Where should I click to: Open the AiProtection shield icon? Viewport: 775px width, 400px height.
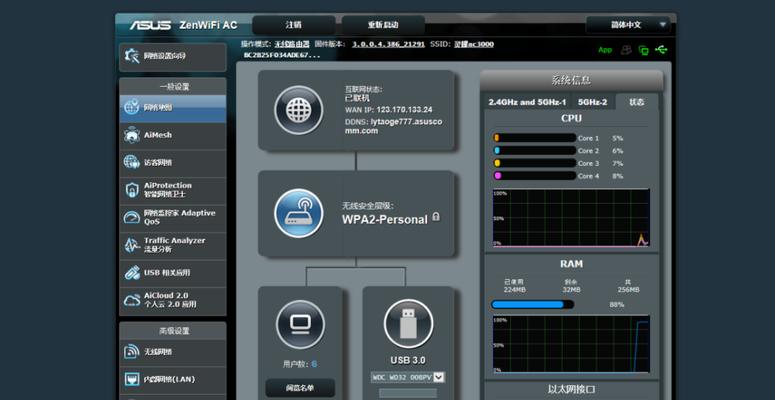click(x=132, y=190)
